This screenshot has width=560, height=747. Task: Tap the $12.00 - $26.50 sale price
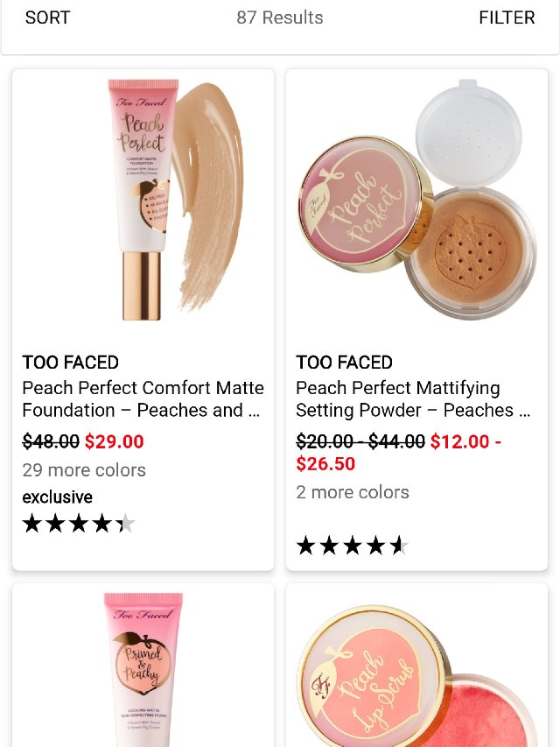pyautogui.click(x=399, y=453)
